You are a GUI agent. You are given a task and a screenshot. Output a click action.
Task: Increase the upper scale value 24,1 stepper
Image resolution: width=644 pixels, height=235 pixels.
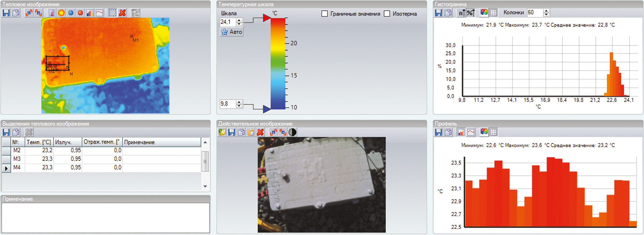[239, 20]
